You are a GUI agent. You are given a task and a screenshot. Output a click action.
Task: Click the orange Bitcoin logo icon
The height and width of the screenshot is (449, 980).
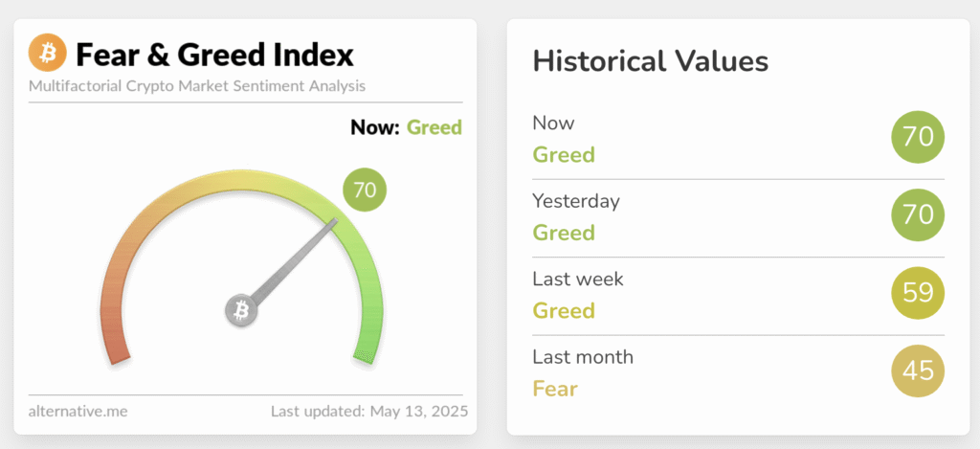click(48, 54)
